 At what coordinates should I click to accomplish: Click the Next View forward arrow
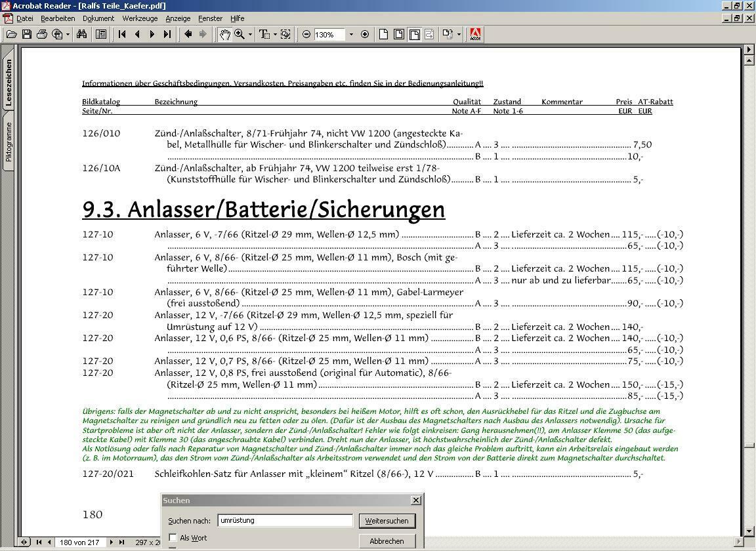coord(203,34)
